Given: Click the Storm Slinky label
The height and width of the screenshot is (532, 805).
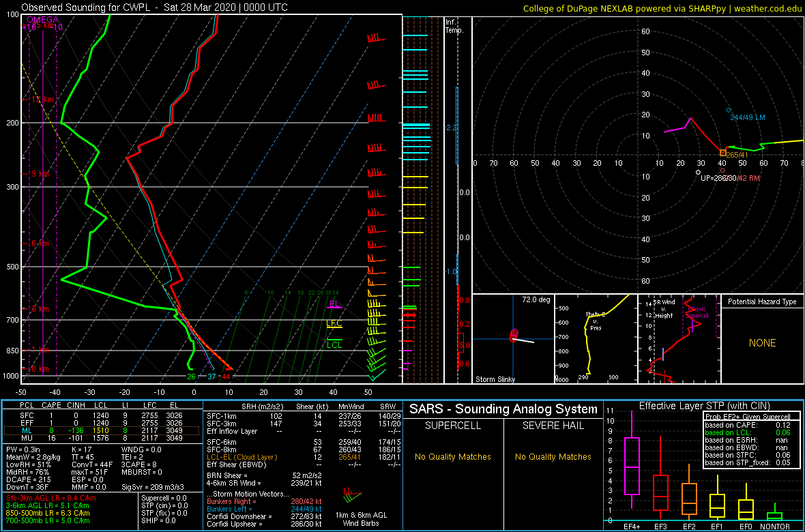Looking at the screenshot, I should 496,379.
